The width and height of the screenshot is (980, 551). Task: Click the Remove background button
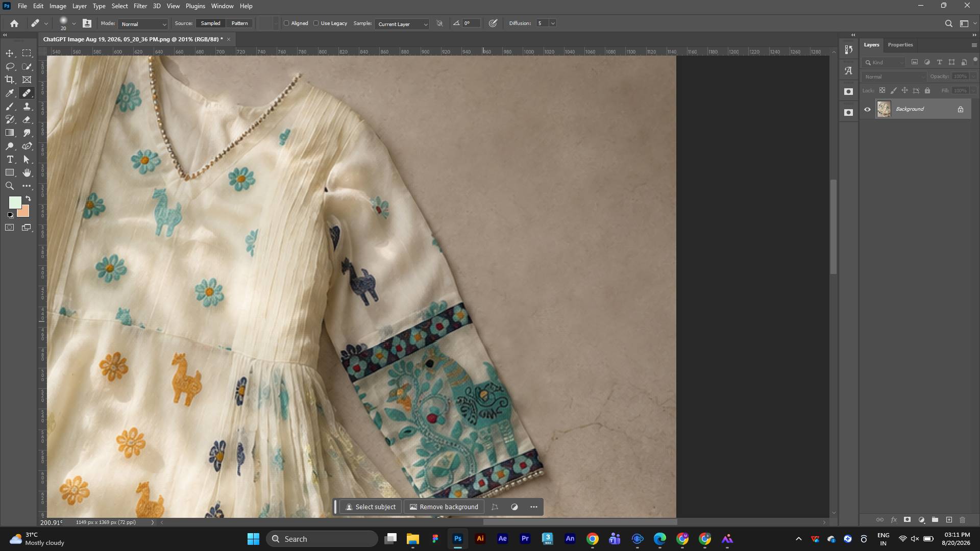[444, 507]
